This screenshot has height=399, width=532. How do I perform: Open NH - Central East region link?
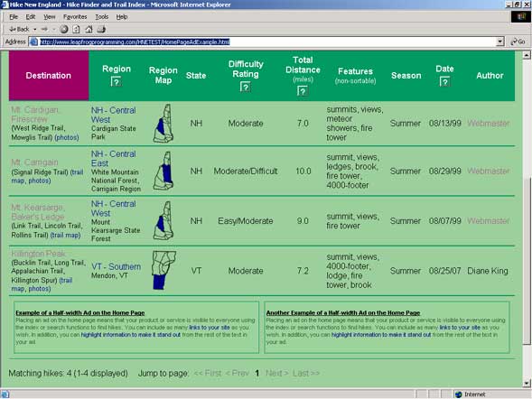[x=113, y=159]
